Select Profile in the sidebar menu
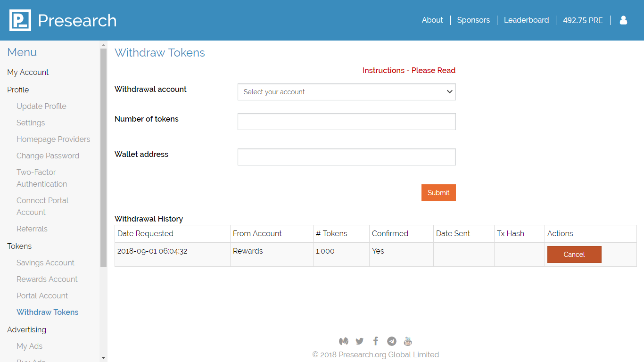 tap(18, 90)
